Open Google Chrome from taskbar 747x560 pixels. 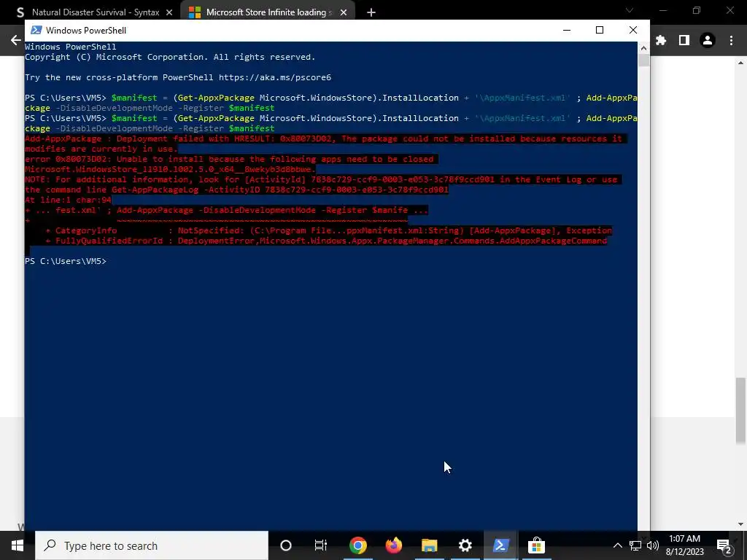pos(357,545)
